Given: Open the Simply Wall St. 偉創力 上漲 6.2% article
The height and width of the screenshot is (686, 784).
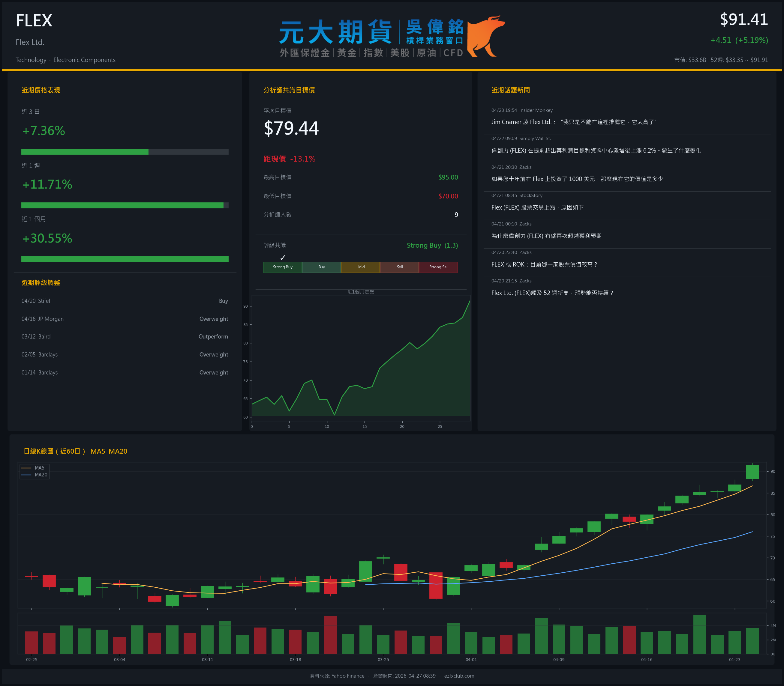Looking at the screenshot, I should click(596, 151).
